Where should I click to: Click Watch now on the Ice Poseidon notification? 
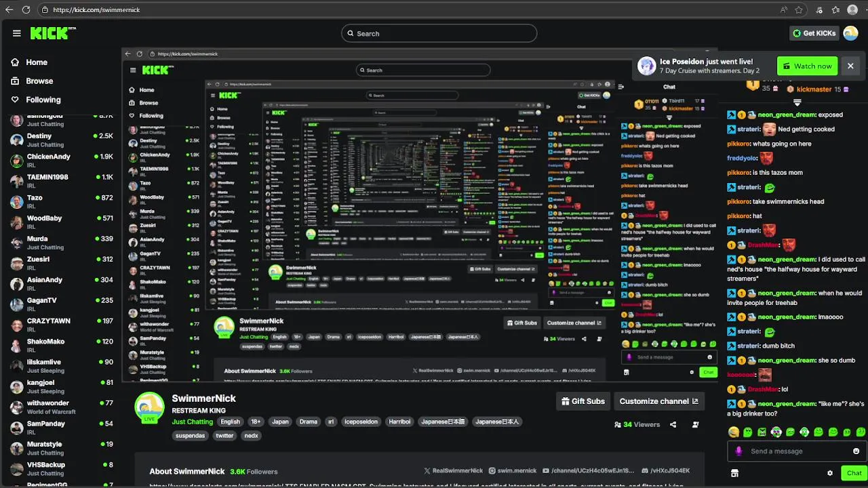click(807, 66)
